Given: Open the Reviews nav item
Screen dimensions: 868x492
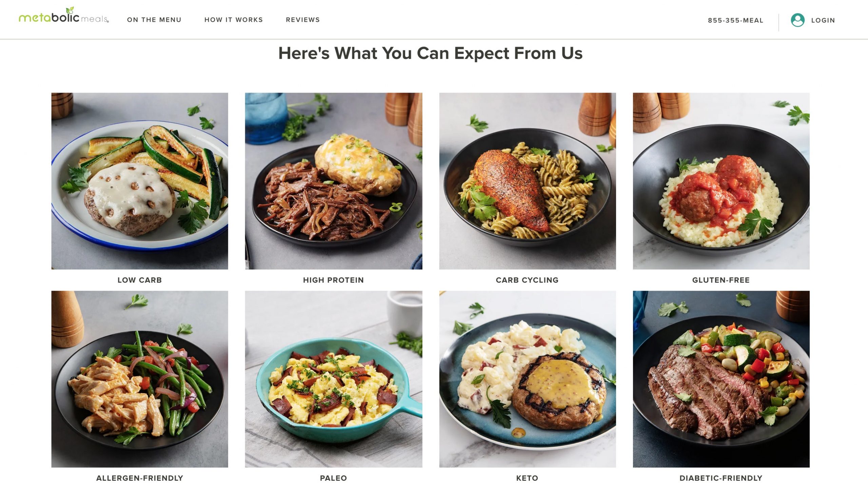Looking at the screenshot, I should pos(303,20).
